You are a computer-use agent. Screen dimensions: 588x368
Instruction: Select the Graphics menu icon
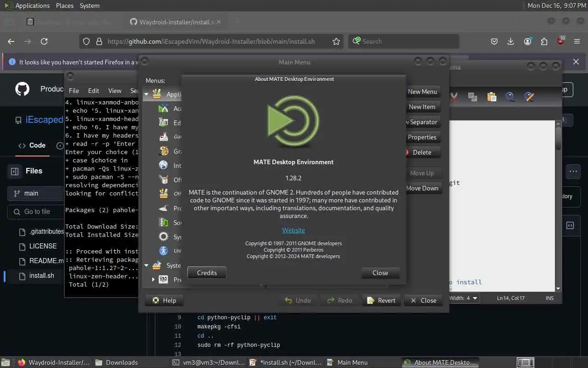[x=164, y=151]
